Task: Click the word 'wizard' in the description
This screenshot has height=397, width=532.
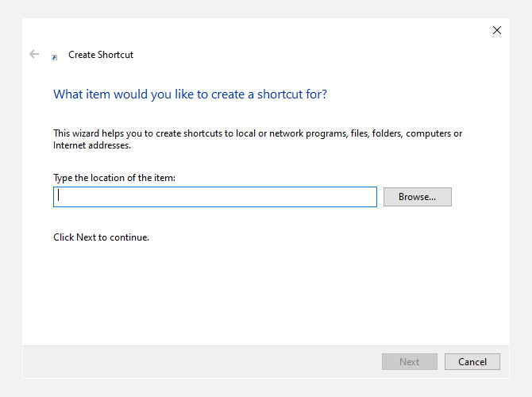Action: (x=87, y=133)
